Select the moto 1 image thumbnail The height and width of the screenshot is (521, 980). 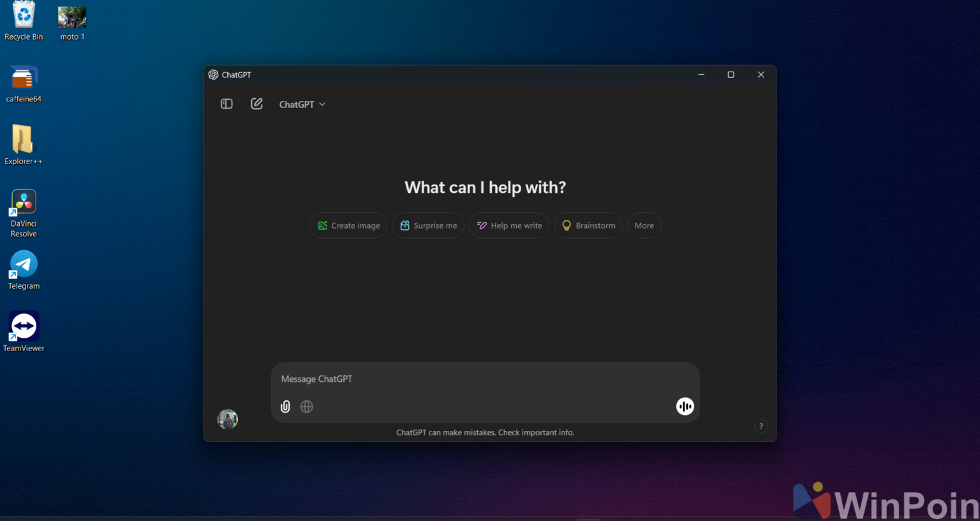72,24
